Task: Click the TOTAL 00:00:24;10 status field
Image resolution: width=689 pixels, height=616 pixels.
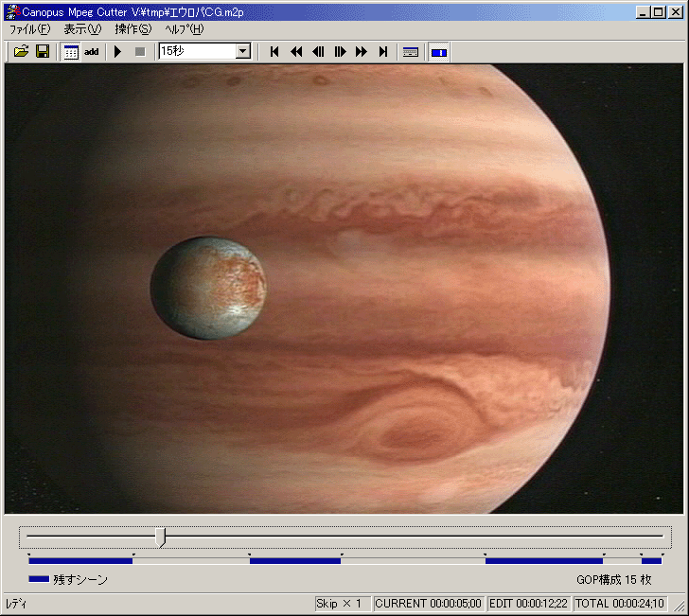Action: [620, 604]
